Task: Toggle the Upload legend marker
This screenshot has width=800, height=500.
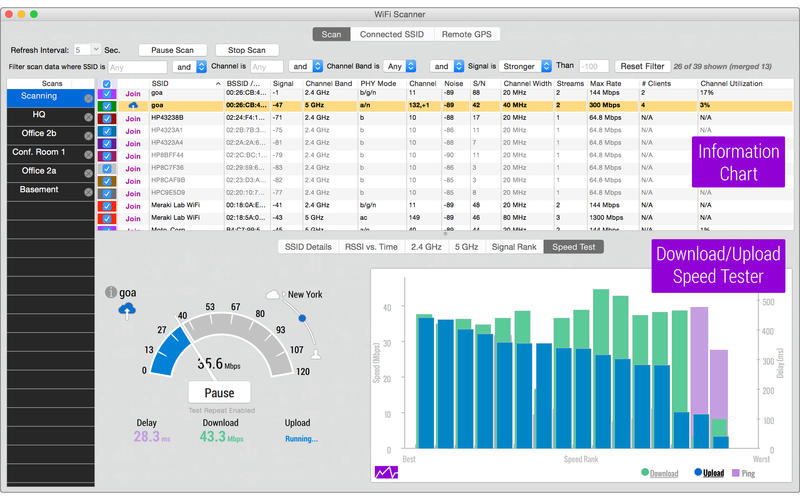Action: pyautogui.click(x=698, y=473)
